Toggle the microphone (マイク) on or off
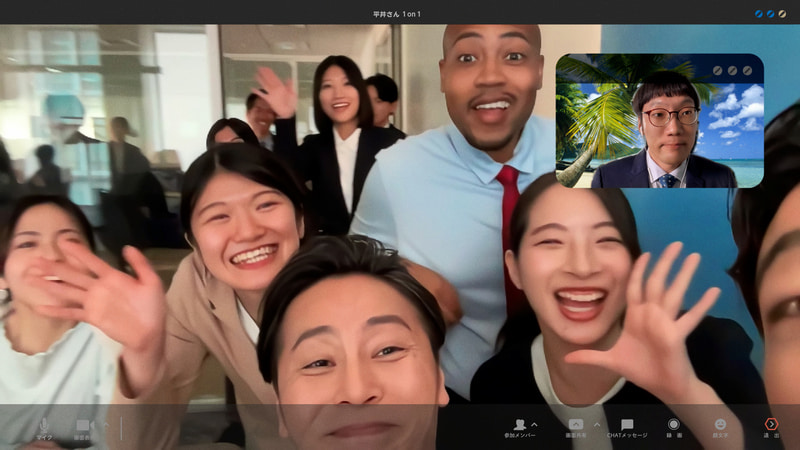The width and height of the screenshot is (800, 450). click(x=44, y=425)
